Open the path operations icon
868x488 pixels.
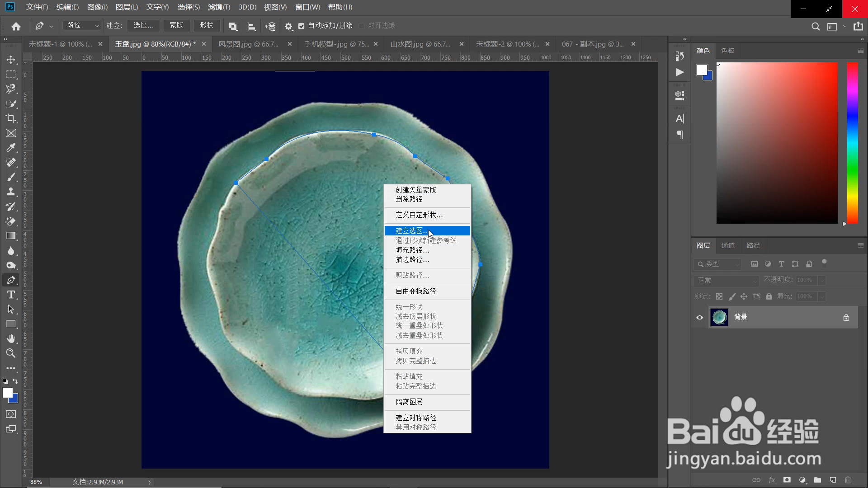[x=233, y=26]
